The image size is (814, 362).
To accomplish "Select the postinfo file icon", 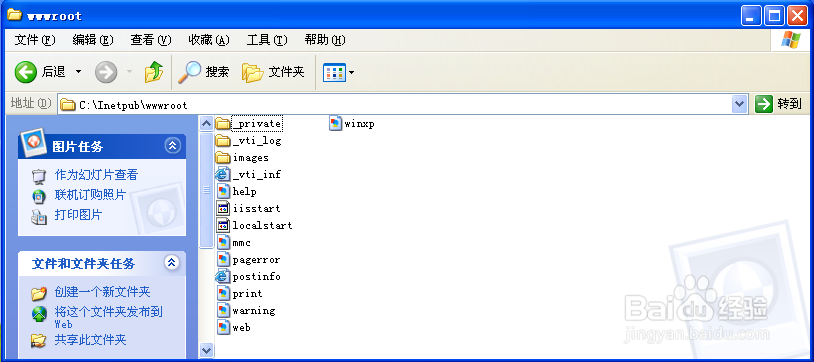I will (x=223, y=276).
